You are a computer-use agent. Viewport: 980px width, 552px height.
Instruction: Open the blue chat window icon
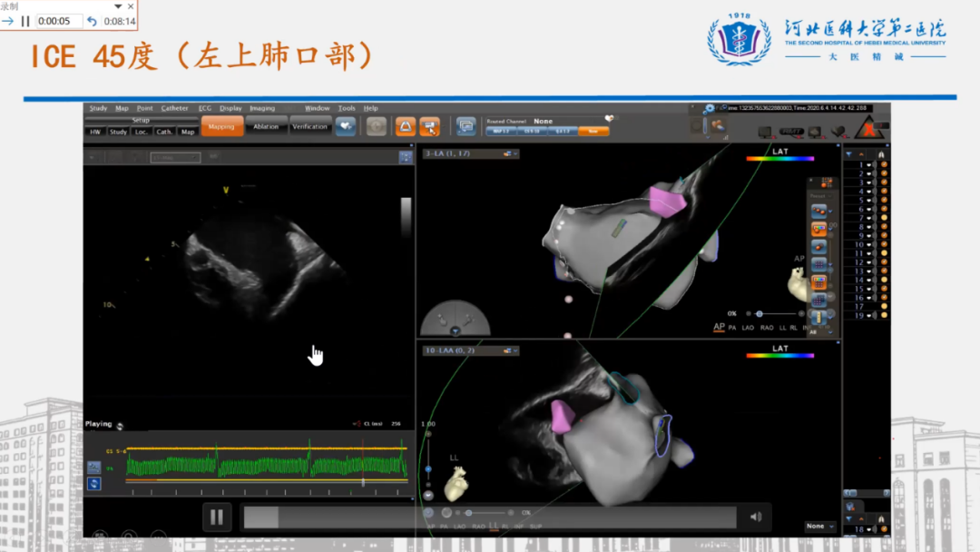tap(465, 127)
